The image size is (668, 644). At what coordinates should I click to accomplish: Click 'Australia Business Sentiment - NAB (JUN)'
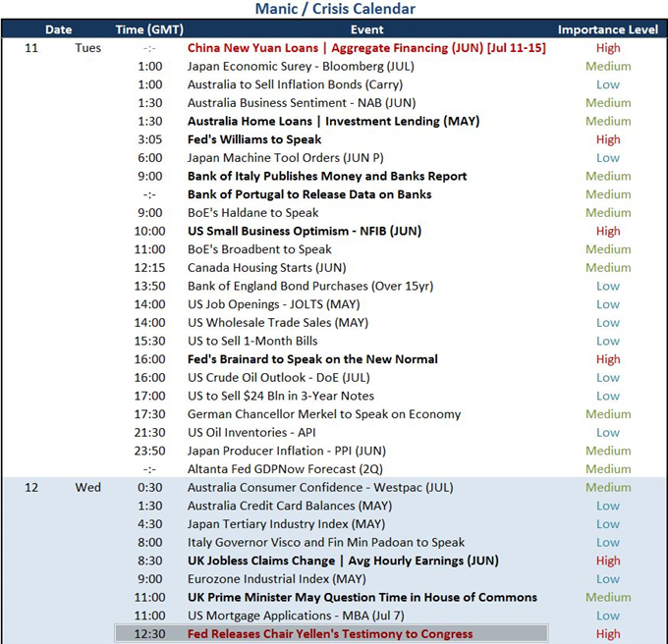[302, 103]
